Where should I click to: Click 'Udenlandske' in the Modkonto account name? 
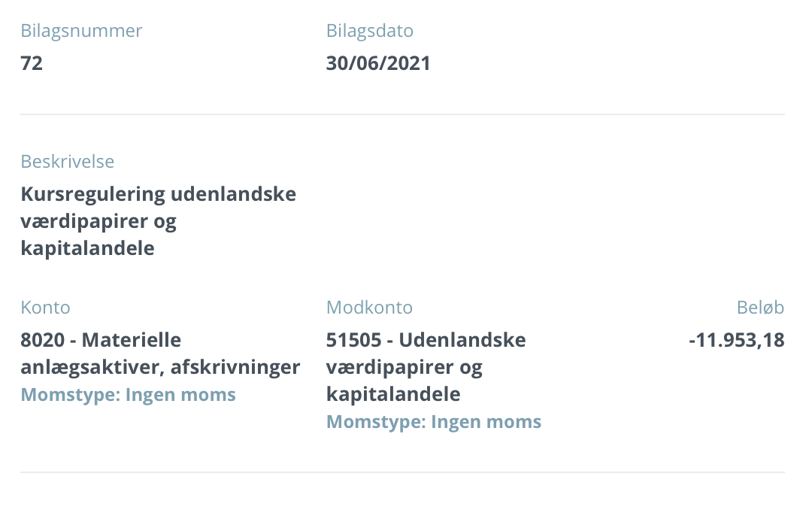point(462,340)
